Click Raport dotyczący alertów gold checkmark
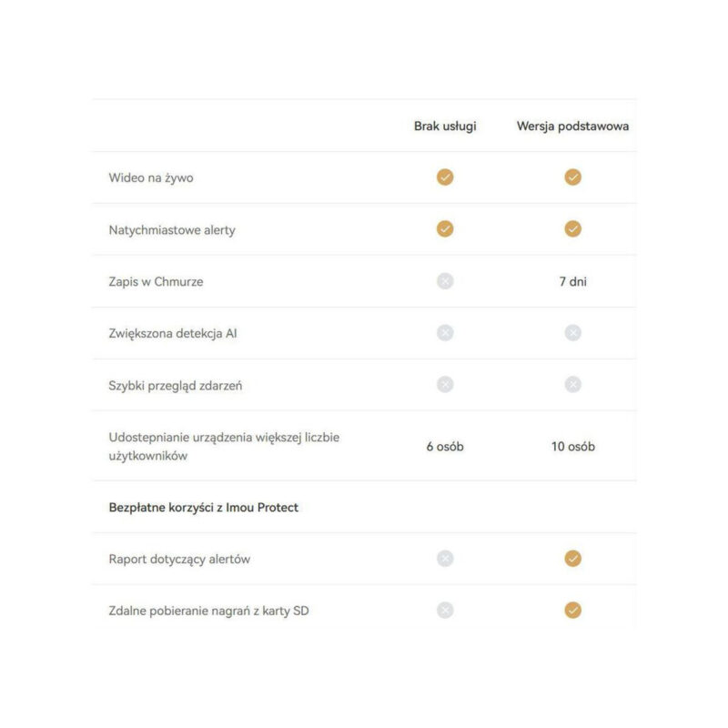The image size is (728, 728). pyautogui.click(x=572, y=559)
